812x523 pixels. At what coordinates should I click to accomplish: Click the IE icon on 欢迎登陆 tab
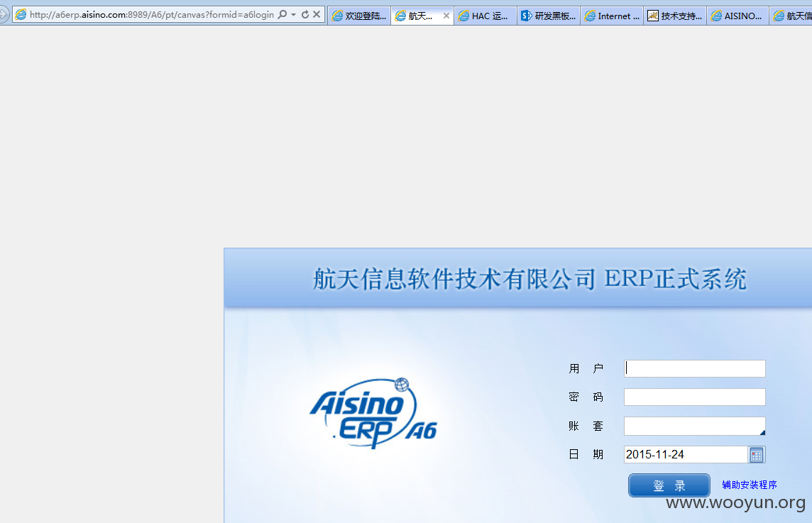coord(337,16)
